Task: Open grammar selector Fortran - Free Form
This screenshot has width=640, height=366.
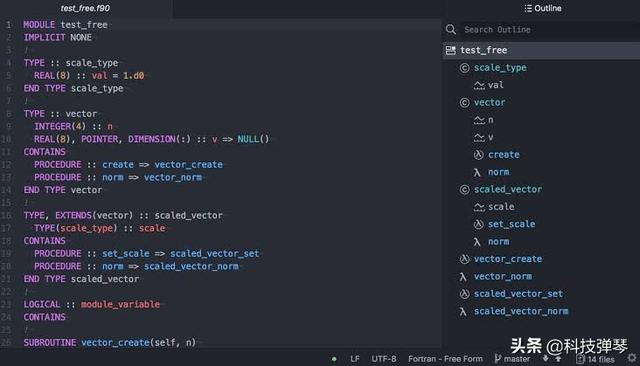Action: pos(445,359)
